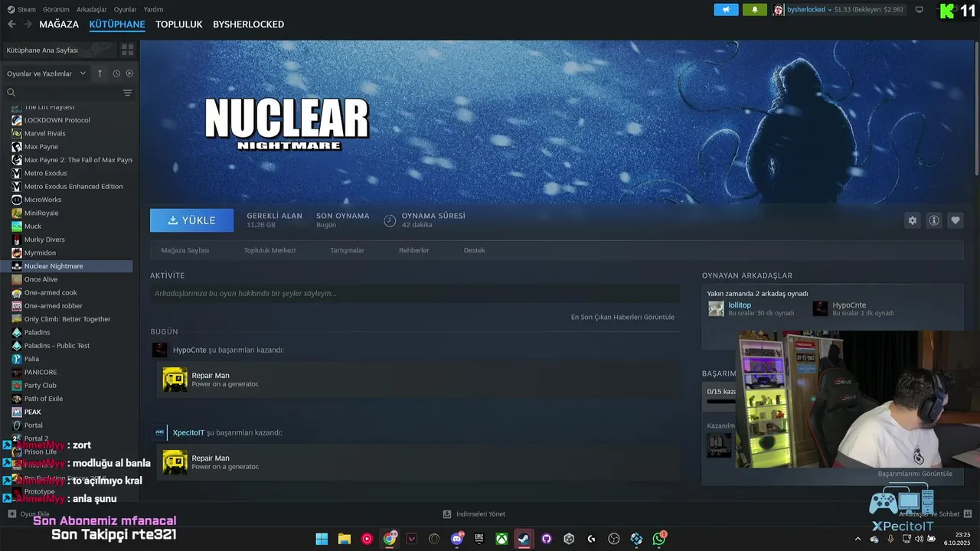Open Chrome from the taskbar

coord(390,539)
